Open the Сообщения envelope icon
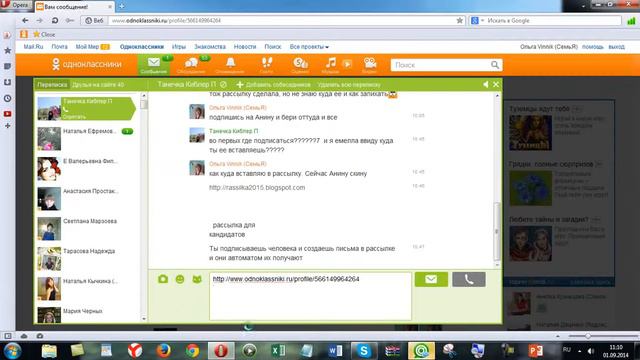Image resolution: width=640 pixels, height=360 pixels. 154,65
